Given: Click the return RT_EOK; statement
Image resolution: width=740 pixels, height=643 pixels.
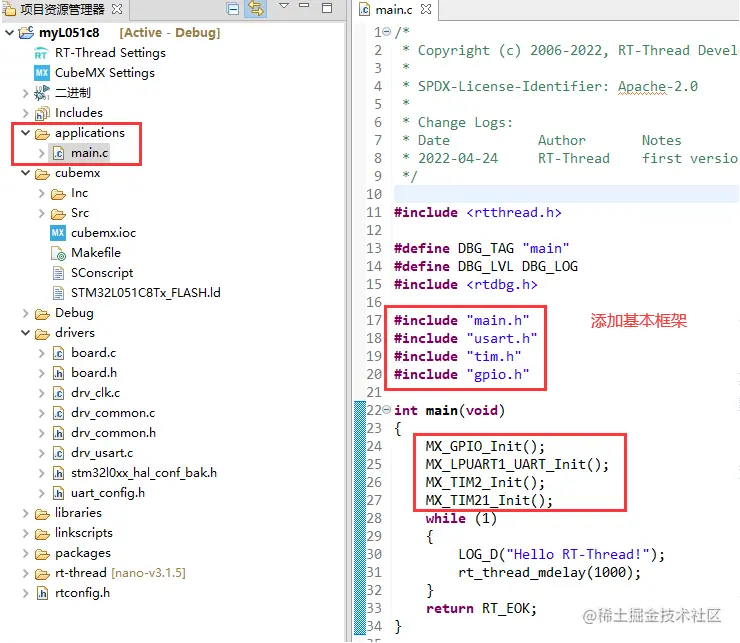Looking at the screenshot, I should point(481,609).
